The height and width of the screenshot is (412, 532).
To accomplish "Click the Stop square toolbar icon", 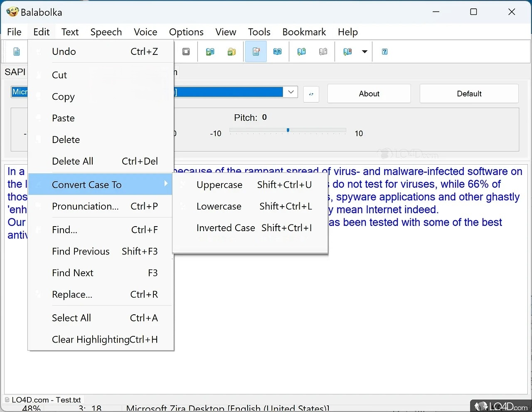I will (x=186, y=52).
